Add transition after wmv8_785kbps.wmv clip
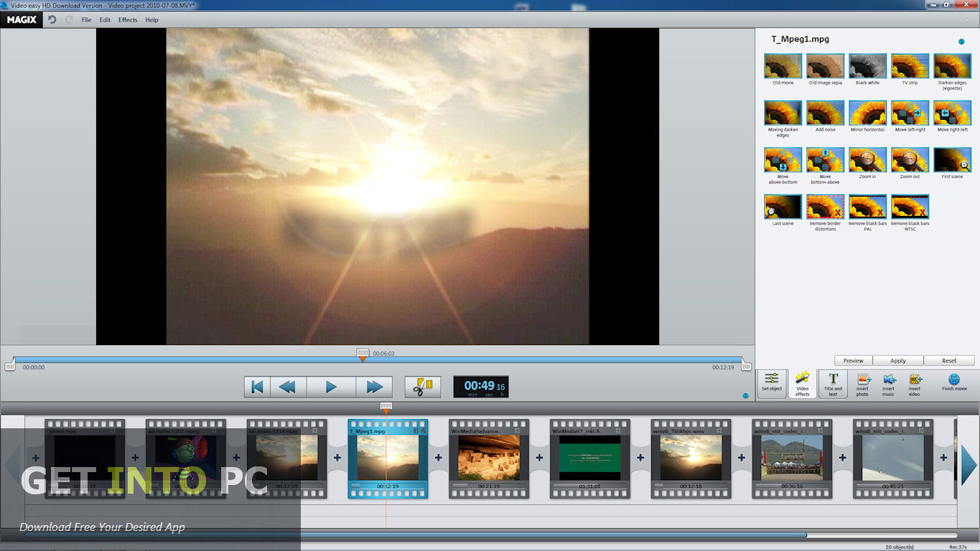This screenshot has width=980, height=551. click(741, 457)
